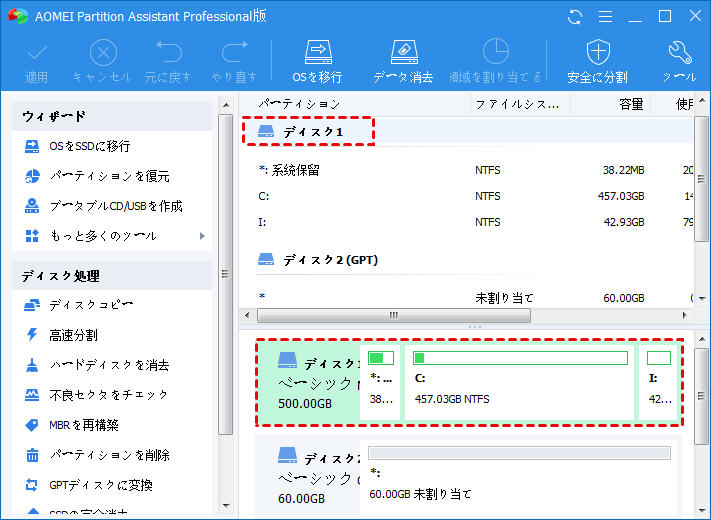Open the hamburger menu in title bar
The width and height of the screenshot is (711, 520).
point(605,17)
